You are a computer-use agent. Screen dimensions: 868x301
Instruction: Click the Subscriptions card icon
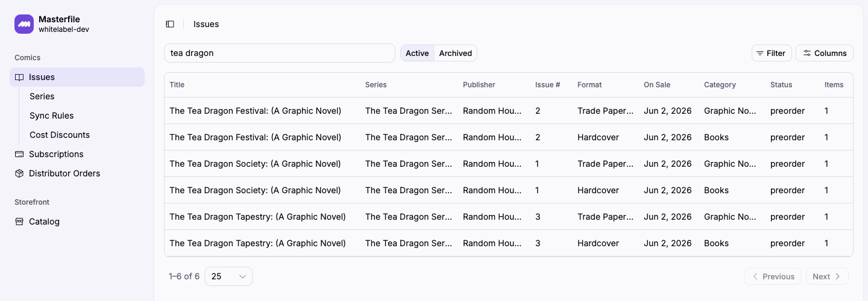(19, 154)
